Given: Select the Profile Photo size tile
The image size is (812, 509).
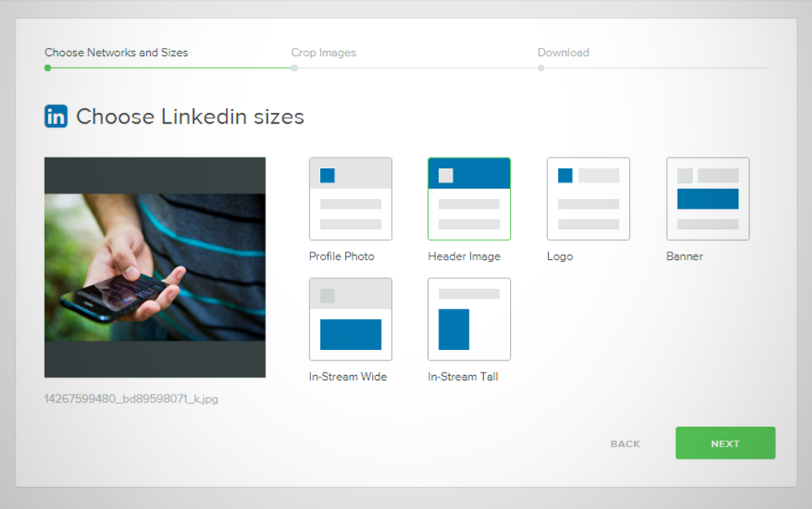Looking at the screenshot, I should point(350,199).
